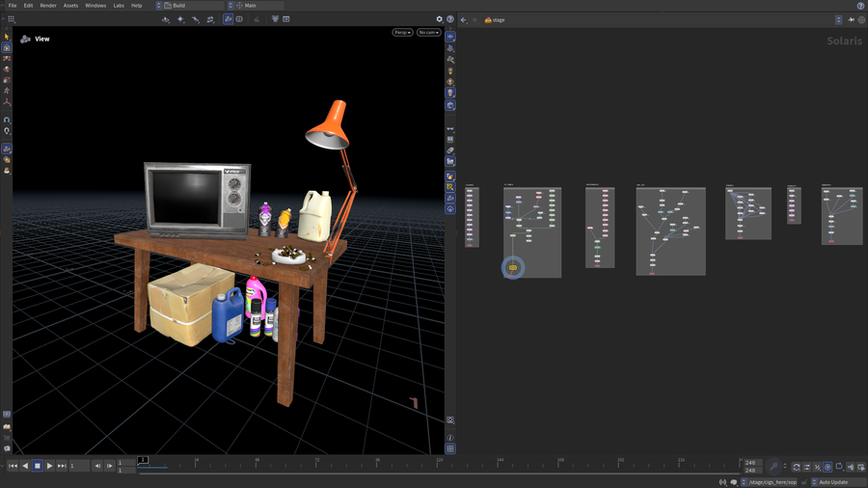
Task: Pin the network editor pane
Action: 851,20
